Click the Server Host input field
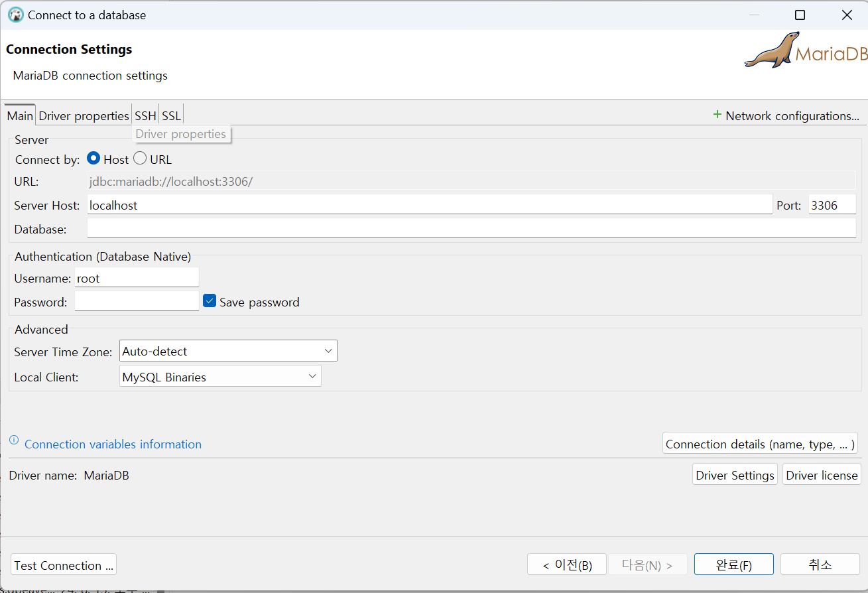868x593 pixels. [430, 205]
